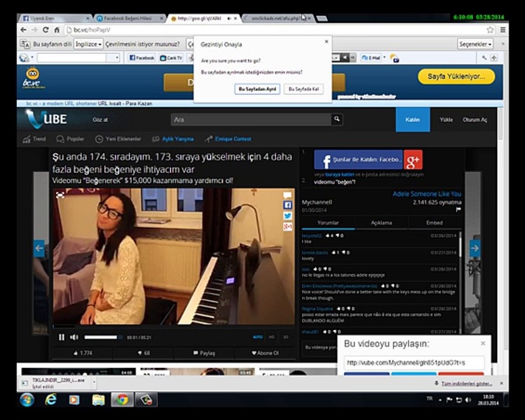Click the comment bubble icon on the video
The image size is (525, 420).
(287, 195)
